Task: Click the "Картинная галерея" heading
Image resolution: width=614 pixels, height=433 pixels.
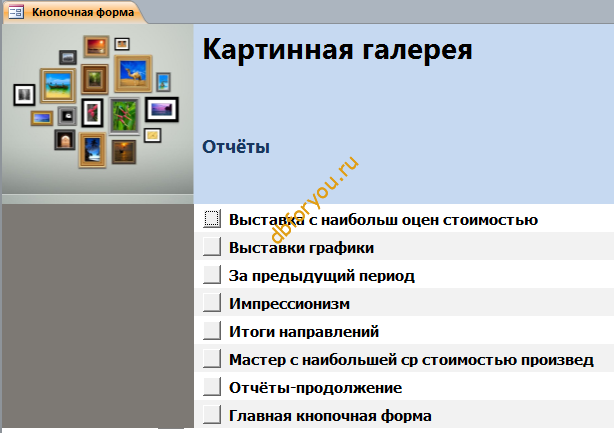Action: [338, 50]
